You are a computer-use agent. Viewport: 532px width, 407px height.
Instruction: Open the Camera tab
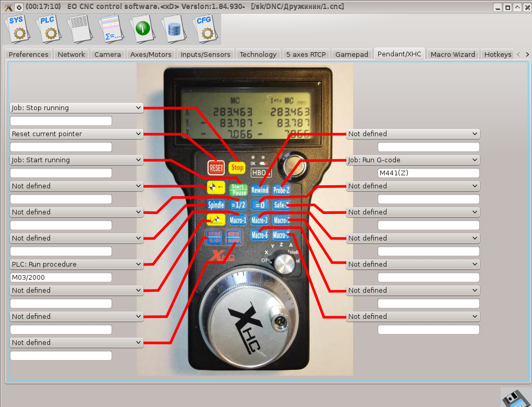pos(107,54)
